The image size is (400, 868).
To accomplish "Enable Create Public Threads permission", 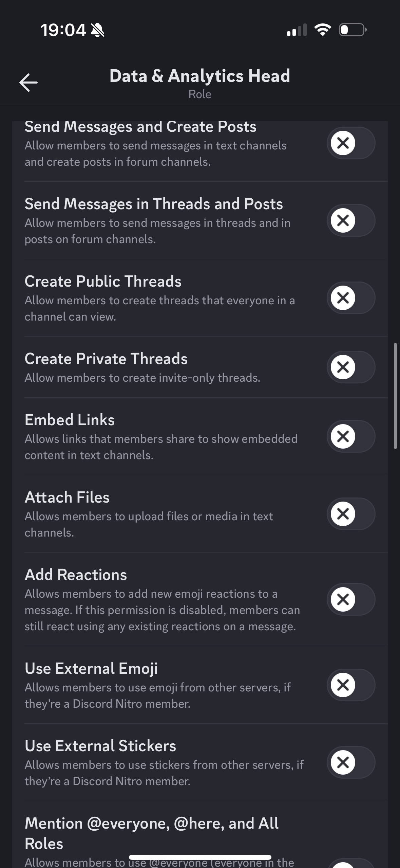I will [x=351, y=298].
